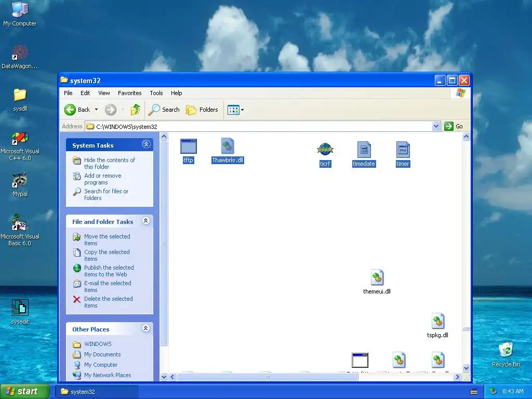Select Microsoft Visual C++ 6.0 desktop icon
532x399 pixels.
click(x=20, y=146)
